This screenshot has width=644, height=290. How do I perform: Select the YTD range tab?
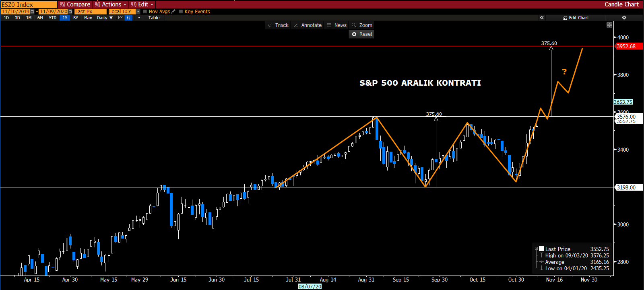(x=52, y=18)
